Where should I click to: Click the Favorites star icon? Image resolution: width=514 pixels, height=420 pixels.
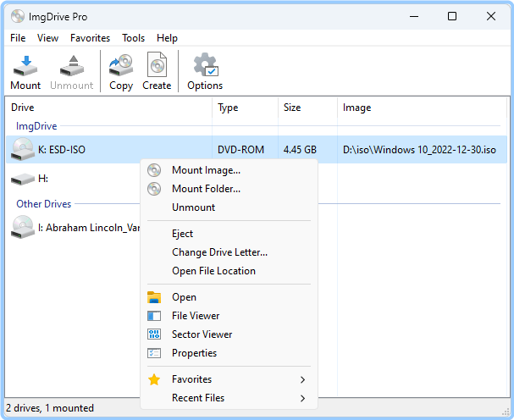pyautogui.click(x=154, y=379)
